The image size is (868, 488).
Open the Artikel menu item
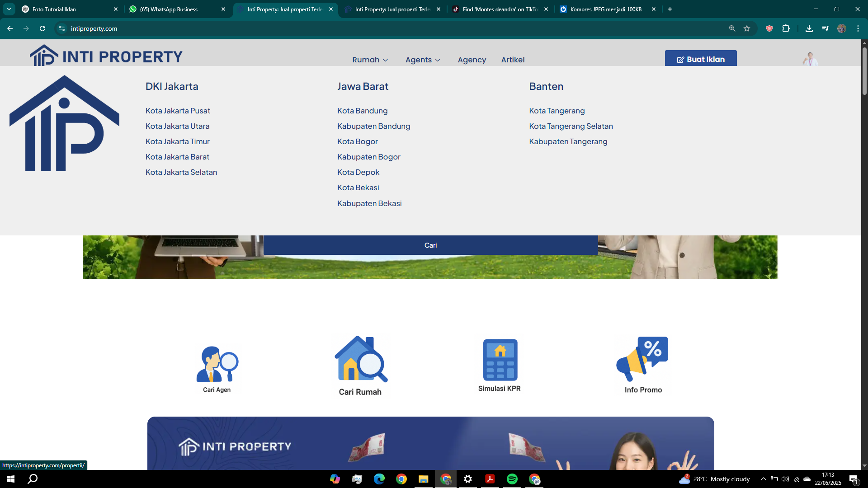tap(513, 60)
